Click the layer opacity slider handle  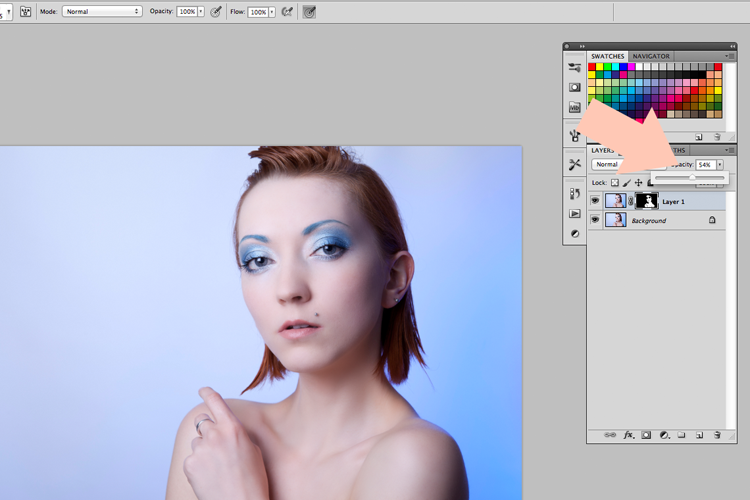[692, 178]
